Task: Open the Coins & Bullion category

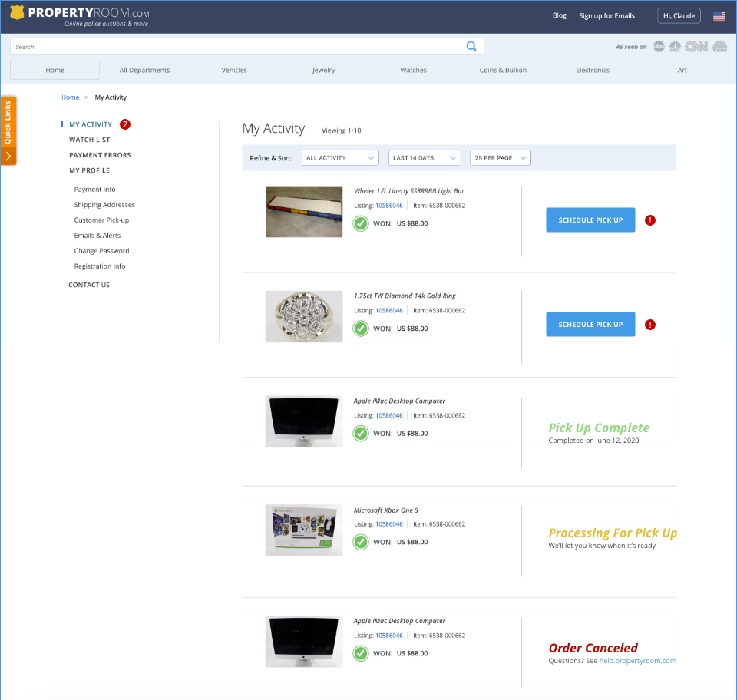Action: click(x=503, y=70)
